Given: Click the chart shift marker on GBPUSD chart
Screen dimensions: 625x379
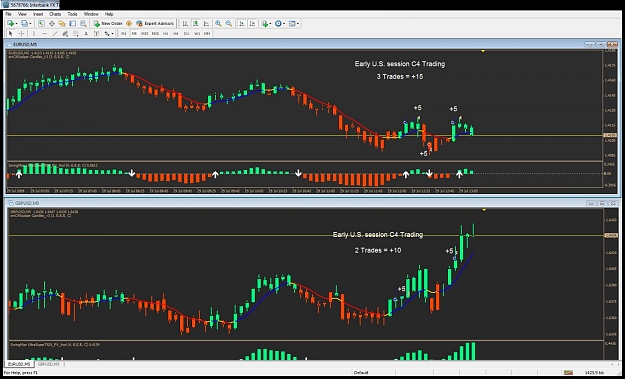Looking at the screenshot, I should click(x=484, y=210).
